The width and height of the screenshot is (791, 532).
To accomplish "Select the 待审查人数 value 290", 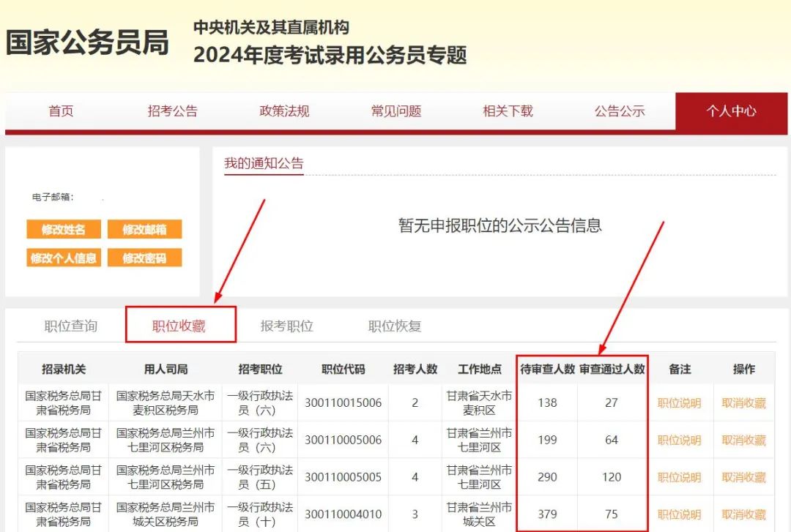I will click(547, 477).
